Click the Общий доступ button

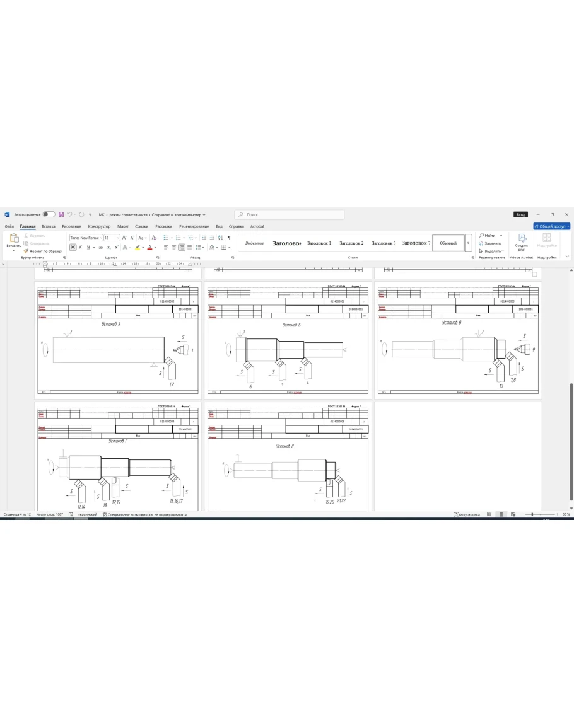coord(552,226)
